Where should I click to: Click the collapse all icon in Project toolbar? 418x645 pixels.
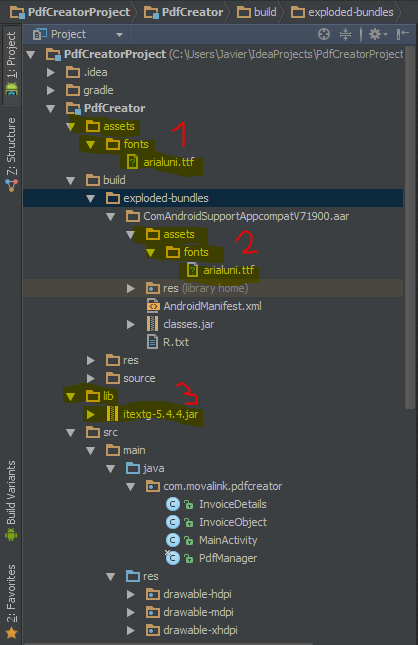click(x=345, y=34)
